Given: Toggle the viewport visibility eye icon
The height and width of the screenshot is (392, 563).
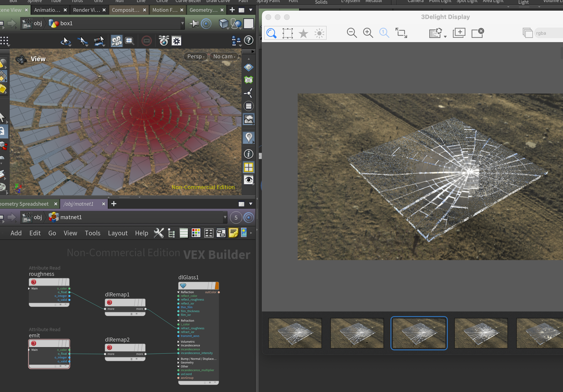Looking at the screenshot, I should 248,180.
